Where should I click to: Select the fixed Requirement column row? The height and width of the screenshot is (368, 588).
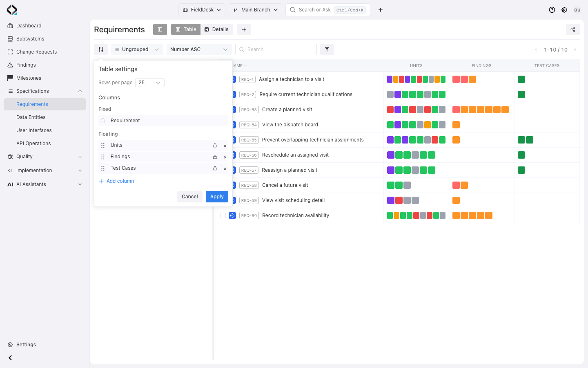point(163,121)
